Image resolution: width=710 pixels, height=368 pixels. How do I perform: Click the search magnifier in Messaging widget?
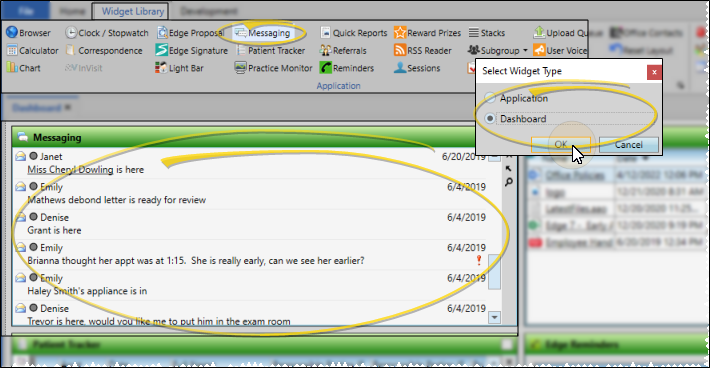click(x=509, y=182)
